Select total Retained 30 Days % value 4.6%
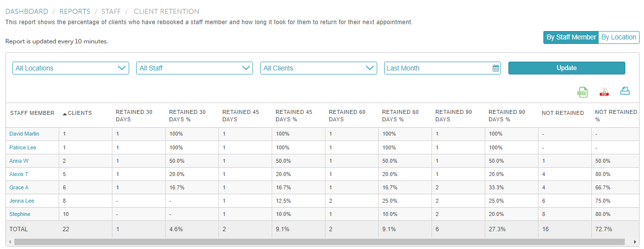 (176, 229)
